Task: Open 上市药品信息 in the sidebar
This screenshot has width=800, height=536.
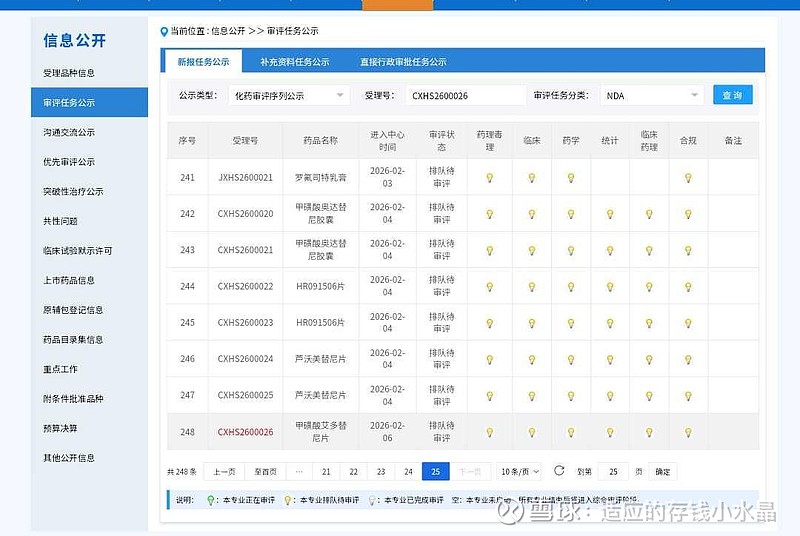Action: click(69, 280)
